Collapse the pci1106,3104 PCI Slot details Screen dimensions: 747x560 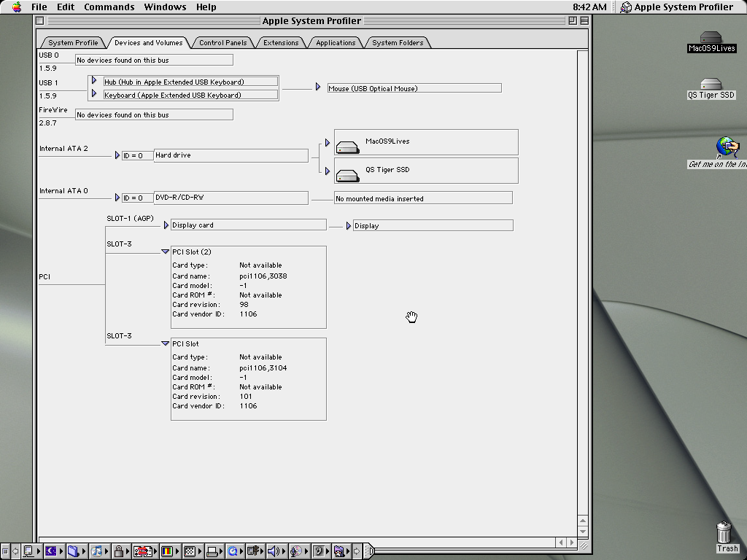166,343
